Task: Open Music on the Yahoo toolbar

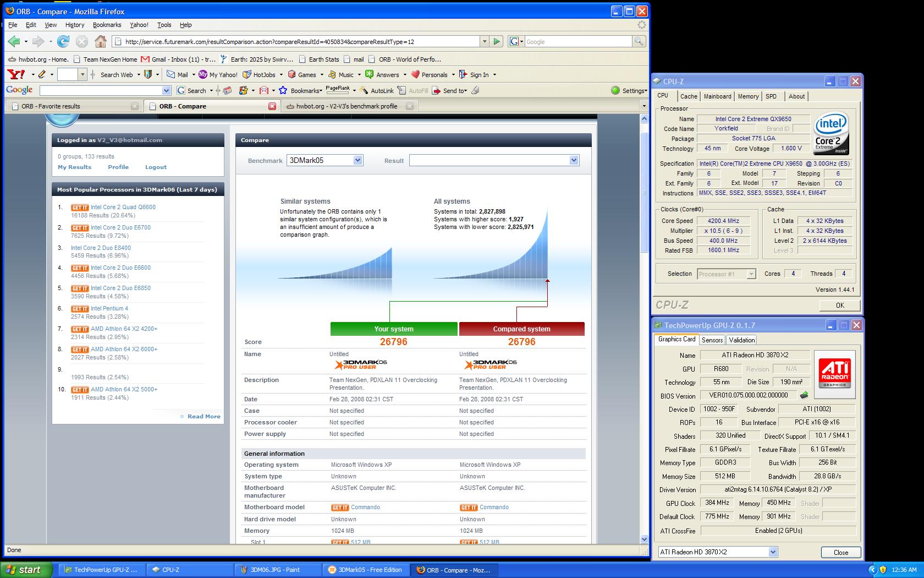Action: 341,74
